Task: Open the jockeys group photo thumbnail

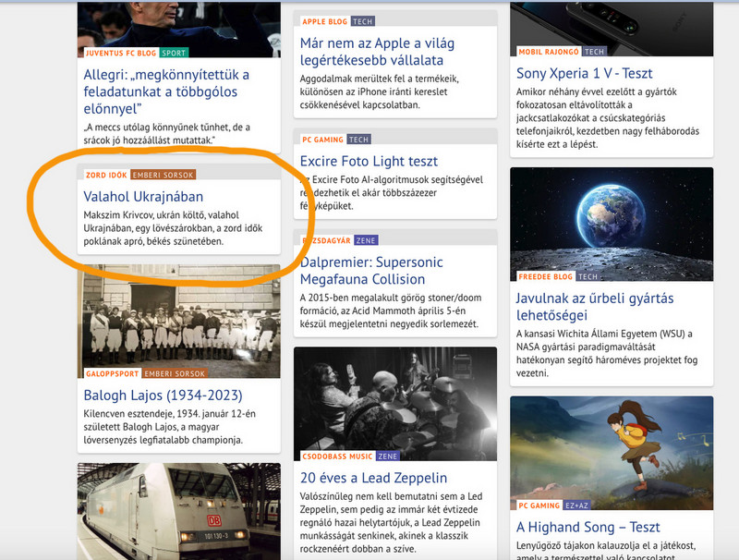Action: 179,321
